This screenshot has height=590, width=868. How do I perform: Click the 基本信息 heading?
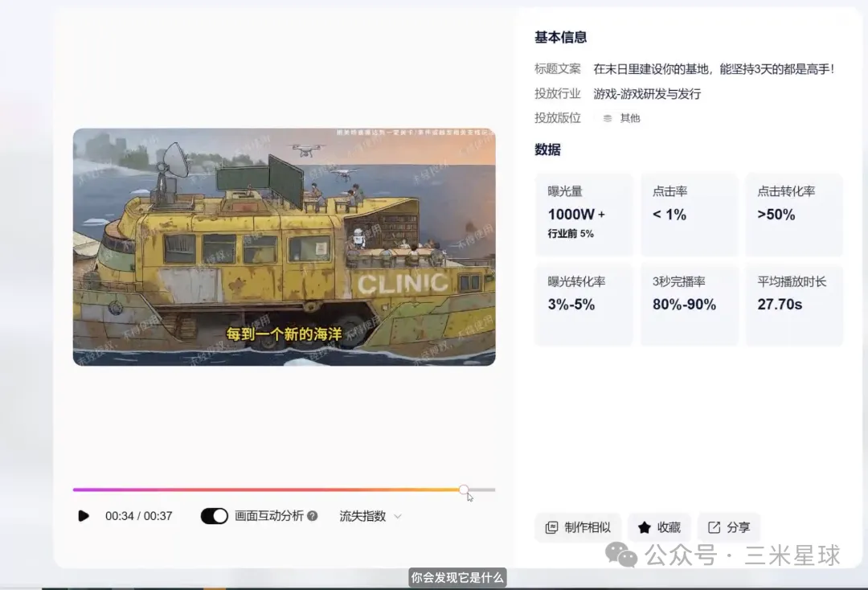point(560,37)
